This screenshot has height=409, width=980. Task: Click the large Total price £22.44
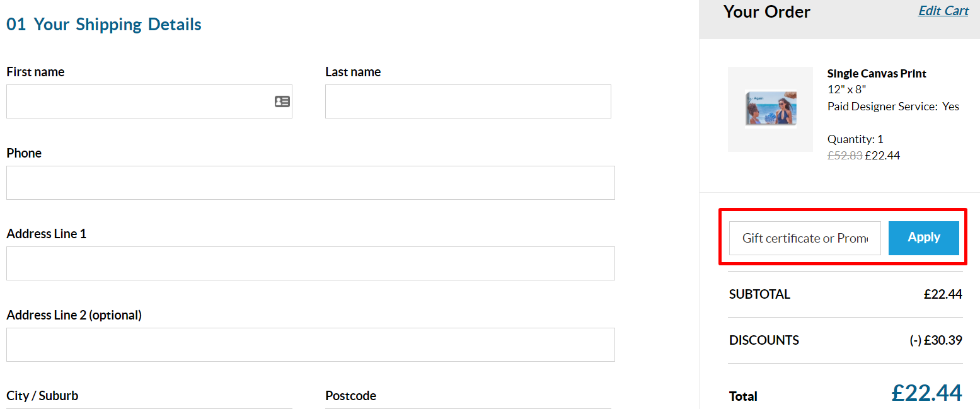[x=926, y=393]
